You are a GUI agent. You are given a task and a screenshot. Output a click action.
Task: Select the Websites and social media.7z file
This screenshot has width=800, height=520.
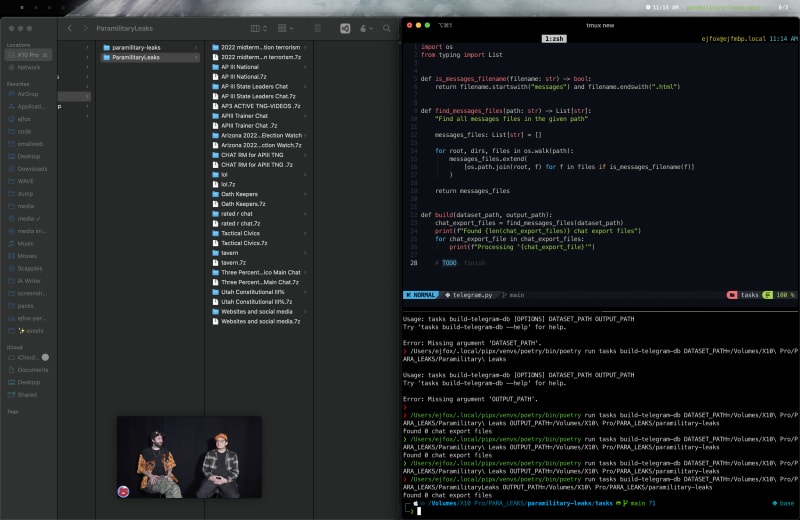(x=259, y=321)
